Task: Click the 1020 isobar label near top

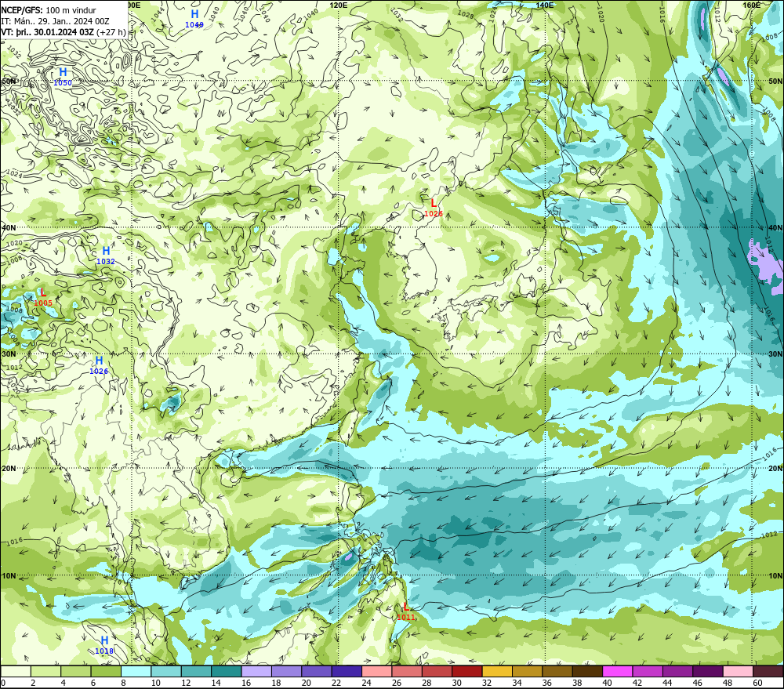Action: coord(600,16)
